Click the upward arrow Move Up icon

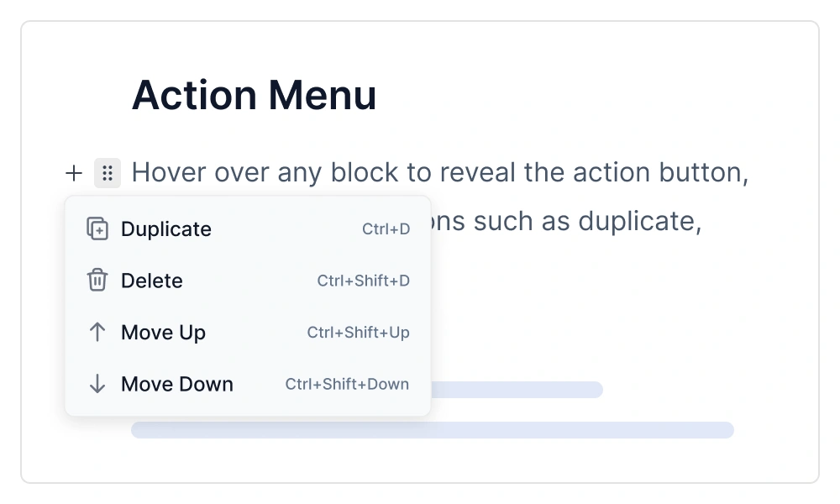coord(97,333)
